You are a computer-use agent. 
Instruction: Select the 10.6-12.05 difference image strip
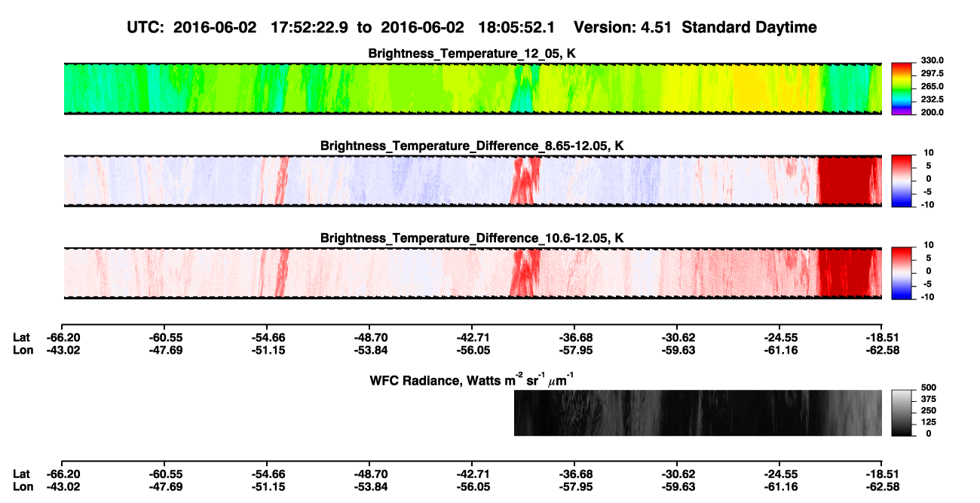tap(473, 273)
